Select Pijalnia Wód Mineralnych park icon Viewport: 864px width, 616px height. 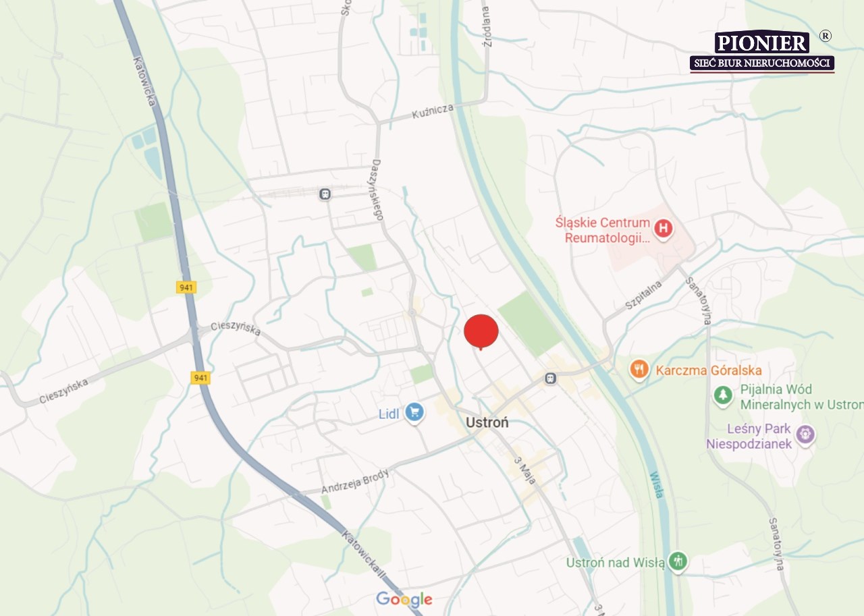[723, 395]
